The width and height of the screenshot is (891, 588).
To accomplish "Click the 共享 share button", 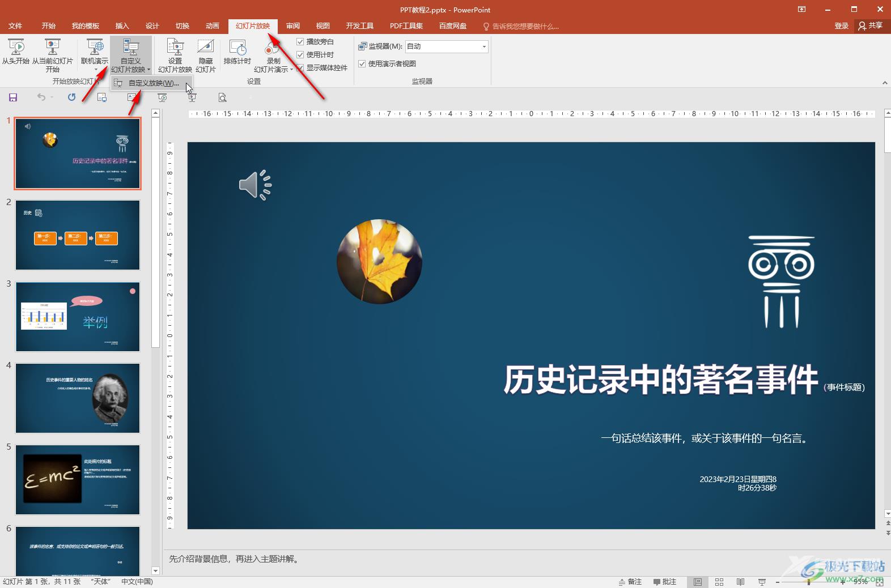I will click(x=871, y=25).
